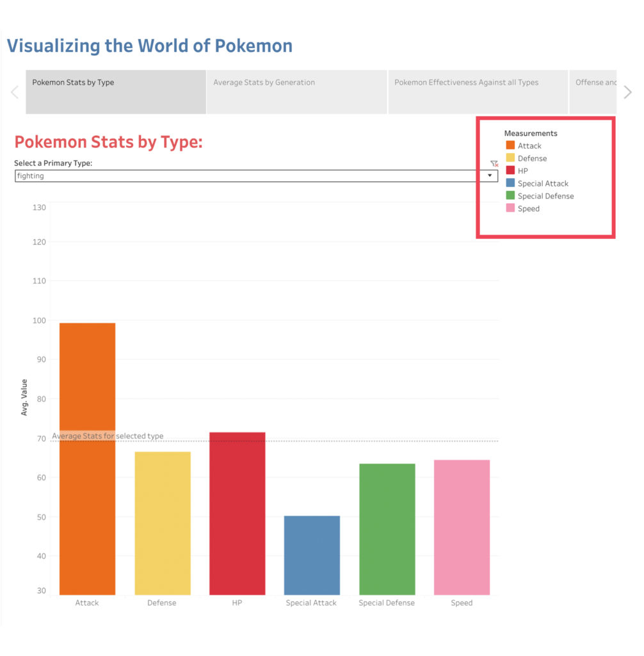Open the Primary Type dropdown arrow
The height and width of the screenshot is (656, 644).
pos(490,176)
